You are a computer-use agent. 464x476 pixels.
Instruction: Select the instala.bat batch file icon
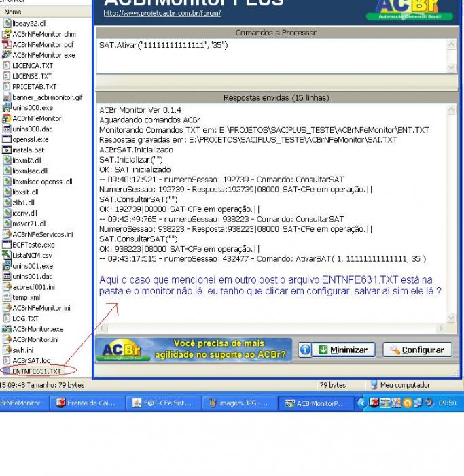pos(7,150)
